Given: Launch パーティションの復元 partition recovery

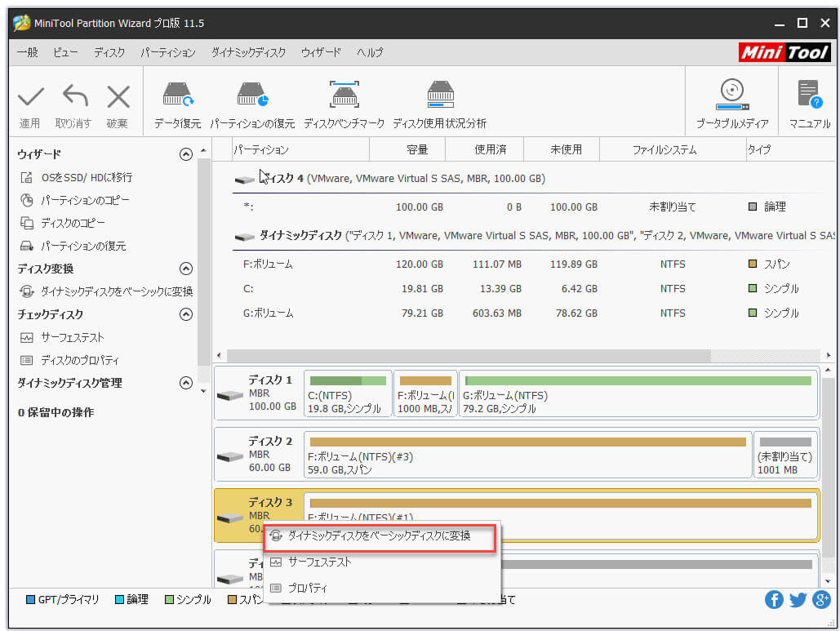Looking at the screenshot, I should pyautogui.click(x=252, y=97).
